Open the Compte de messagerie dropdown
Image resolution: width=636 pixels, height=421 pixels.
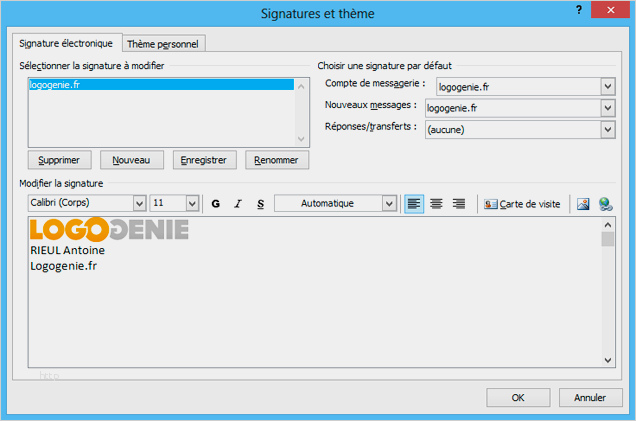[608, 86]
